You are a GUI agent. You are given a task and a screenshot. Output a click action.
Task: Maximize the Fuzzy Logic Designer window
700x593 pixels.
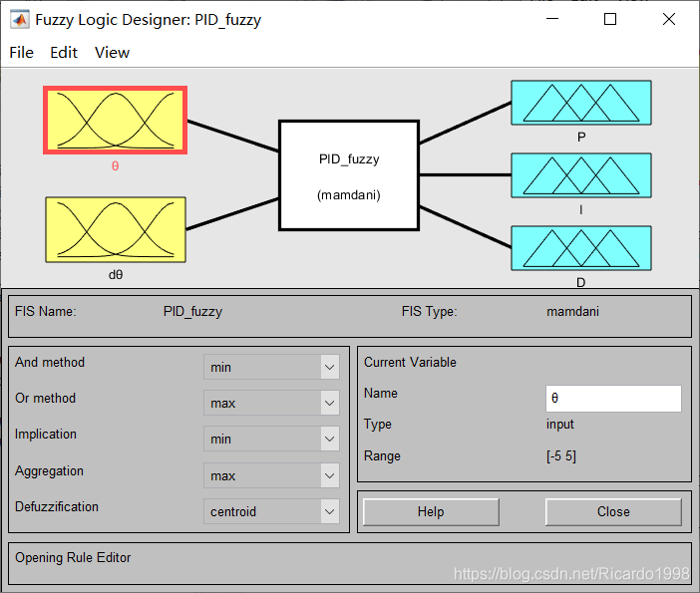pyautogui.click(x=610, y=19)
